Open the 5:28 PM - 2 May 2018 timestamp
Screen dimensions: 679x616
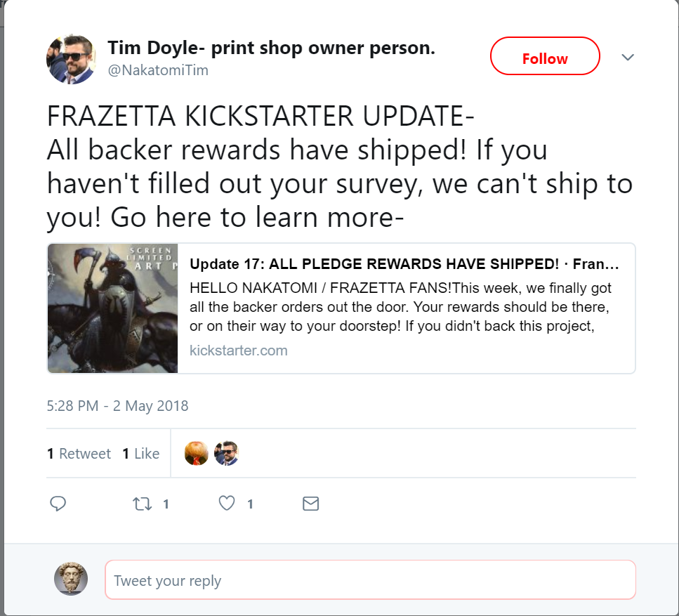click(117, 406)
